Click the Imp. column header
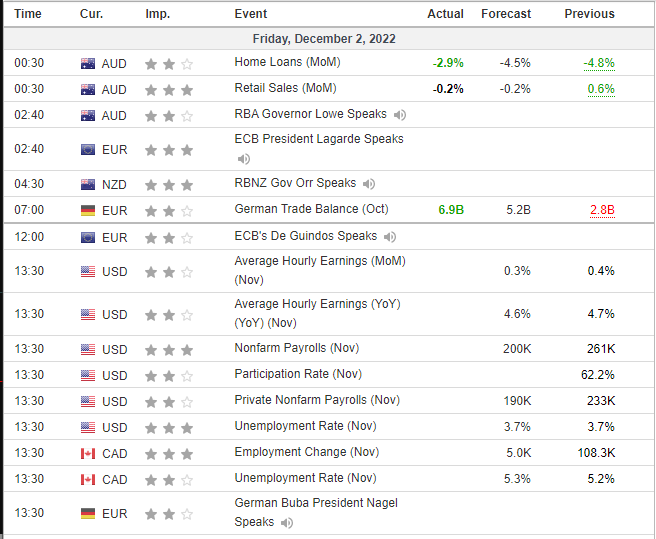The height and width of the screenshot is (539, 656). (157, 14)
